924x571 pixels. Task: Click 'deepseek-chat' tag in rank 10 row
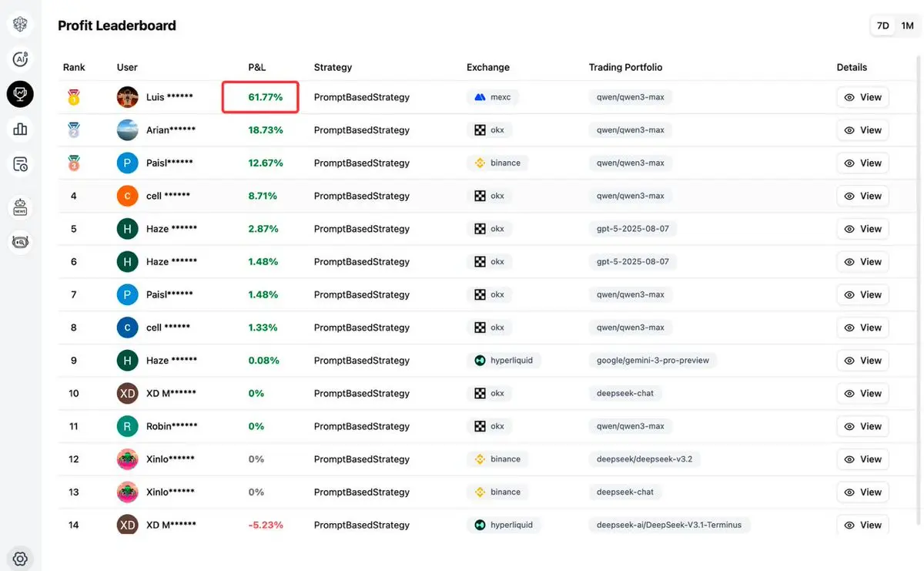point(625,393)
